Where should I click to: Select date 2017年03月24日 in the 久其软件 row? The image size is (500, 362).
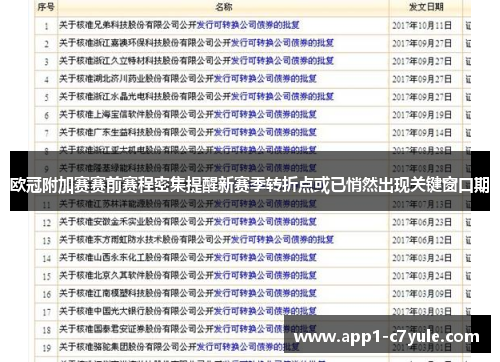pyautogui.click(x=422, y=276)
